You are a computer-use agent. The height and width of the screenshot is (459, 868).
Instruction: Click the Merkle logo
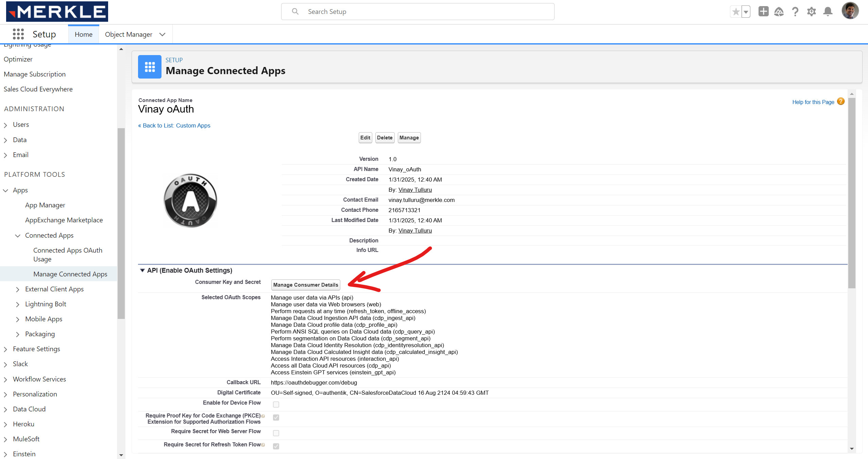pyautogui.click(x=57, y=11)
